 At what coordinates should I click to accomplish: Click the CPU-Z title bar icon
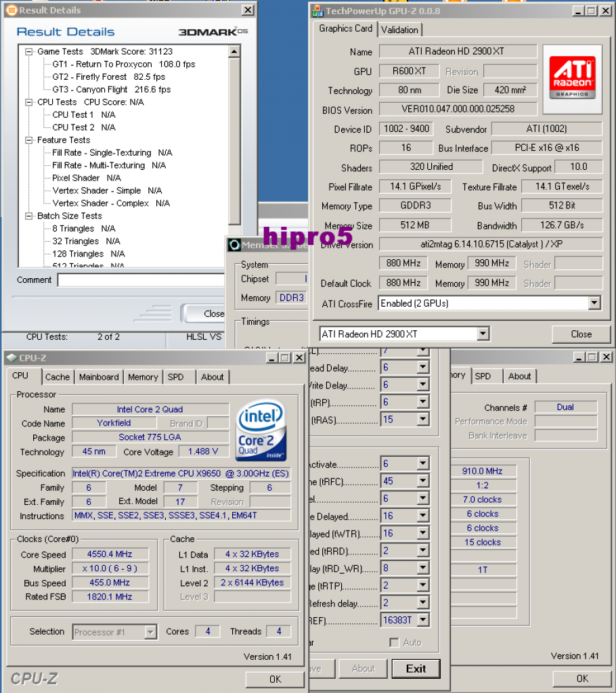click(12, 357)
